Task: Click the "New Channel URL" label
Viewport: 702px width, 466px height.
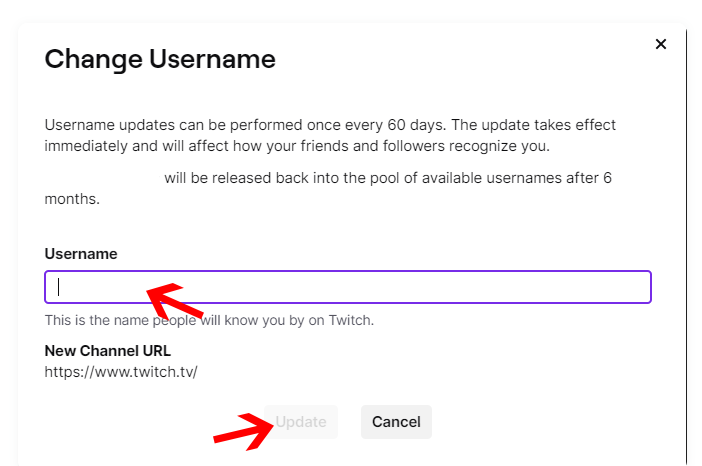Action: [x=108, y=351]
